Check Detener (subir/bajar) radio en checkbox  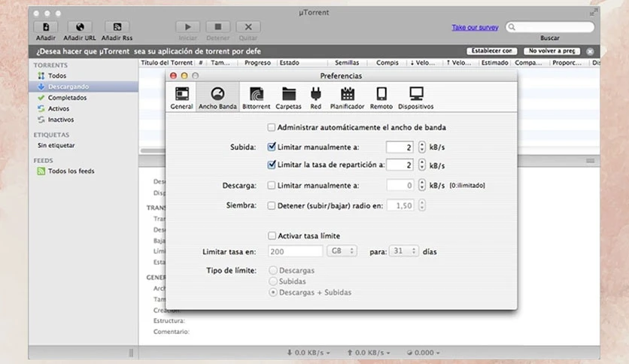(x=272, y=205)
